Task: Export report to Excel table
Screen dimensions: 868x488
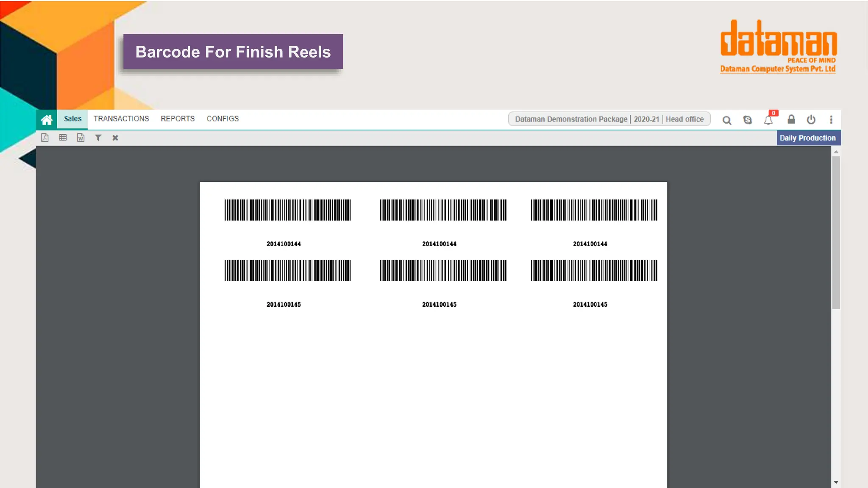Action: click(63, 138)
